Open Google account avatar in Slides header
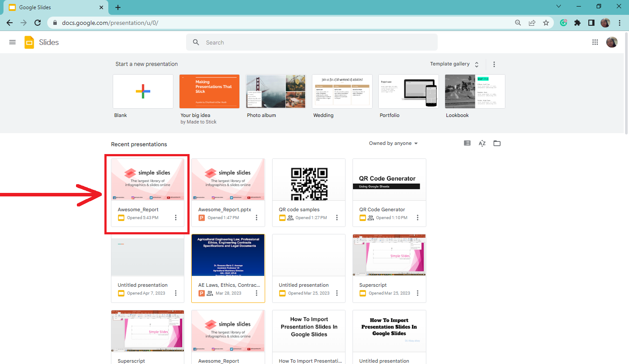The height and width of the screenshot is (364, 629). click(x=612, y=42)
